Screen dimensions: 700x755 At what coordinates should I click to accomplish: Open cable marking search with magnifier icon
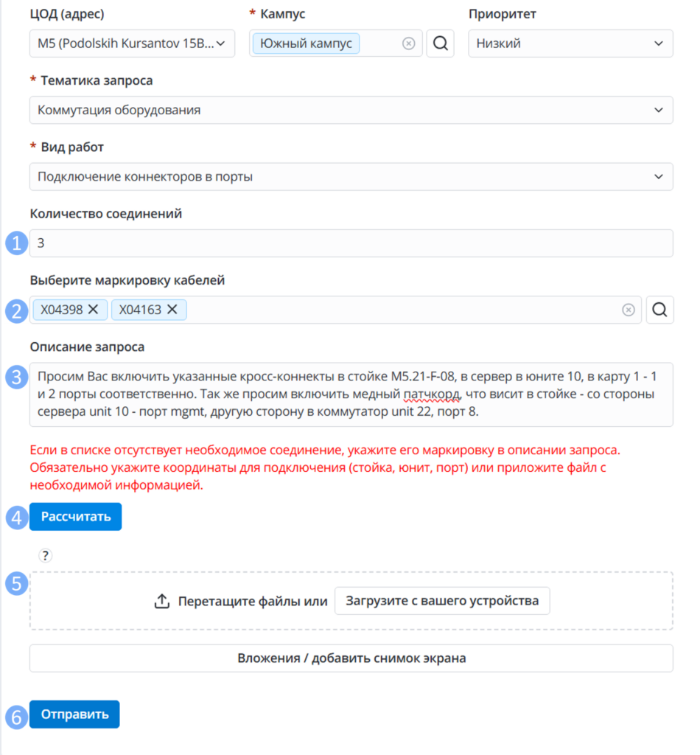[x=659, y=310]
